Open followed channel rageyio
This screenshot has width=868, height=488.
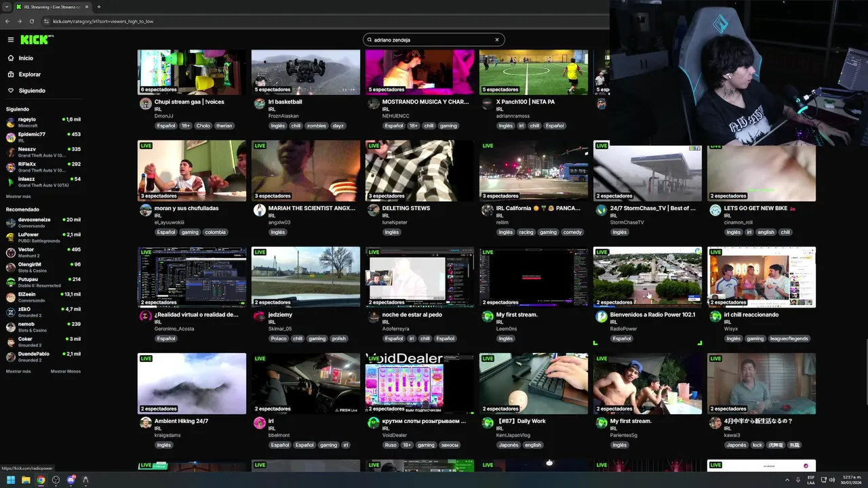click(43, 122)
